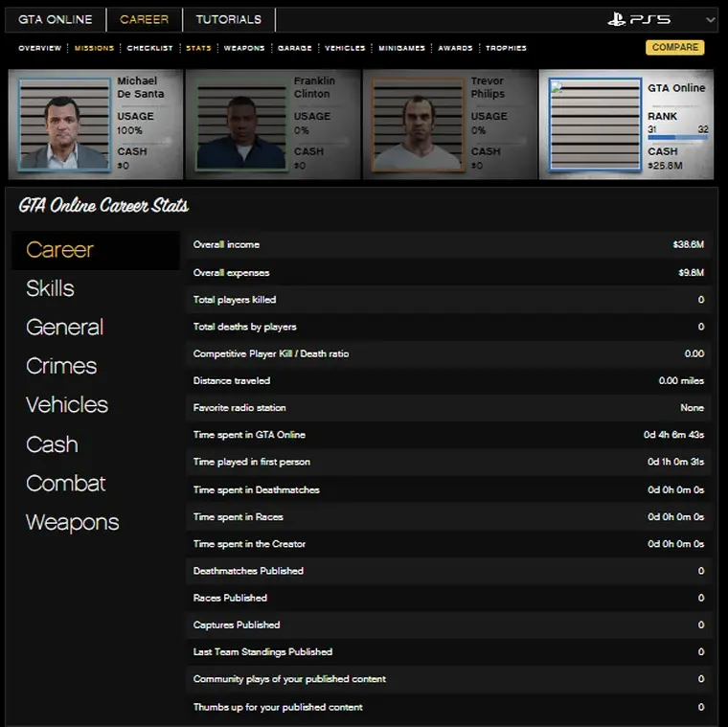Click the Distance traveled row
Viewport: 728px width, 727px height.
448,380
